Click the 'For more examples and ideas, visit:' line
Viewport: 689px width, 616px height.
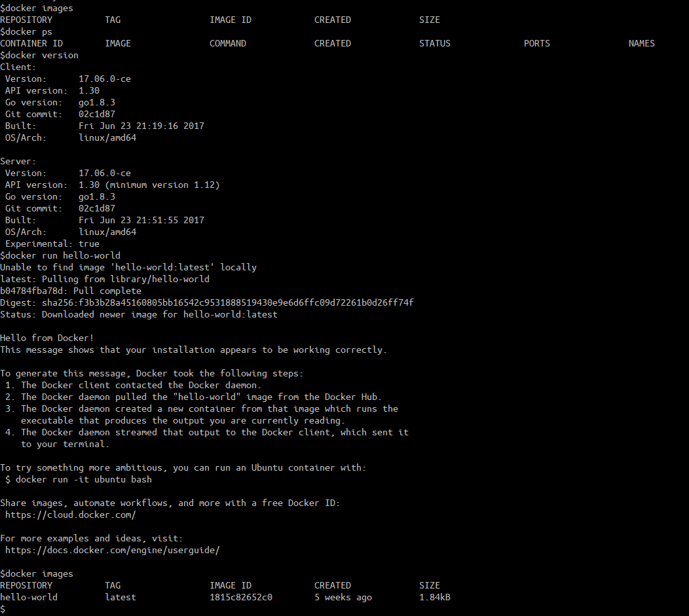pyautogui.click(x=92, y=538)
